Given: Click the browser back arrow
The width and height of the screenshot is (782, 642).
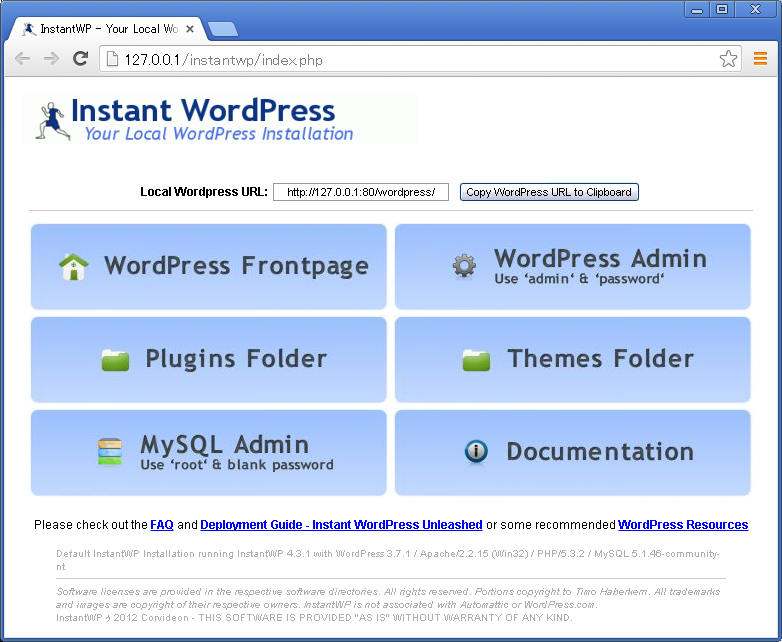Looking at the screenshot, I should (x=22, y=59).
